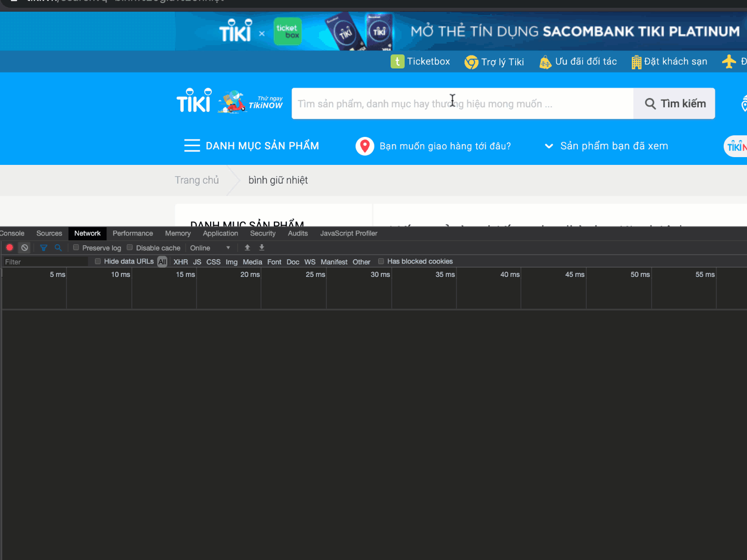Check the Hide data URLs checkbox
The image size is (747, 560).
point(98,261)
